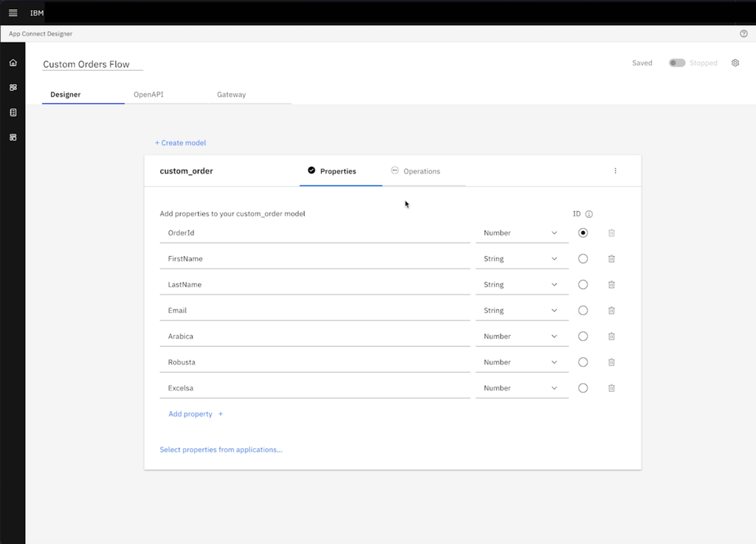Viewport: 756px width, 544px height.
Task: Select LastName ID radio button
Action: 583,285
